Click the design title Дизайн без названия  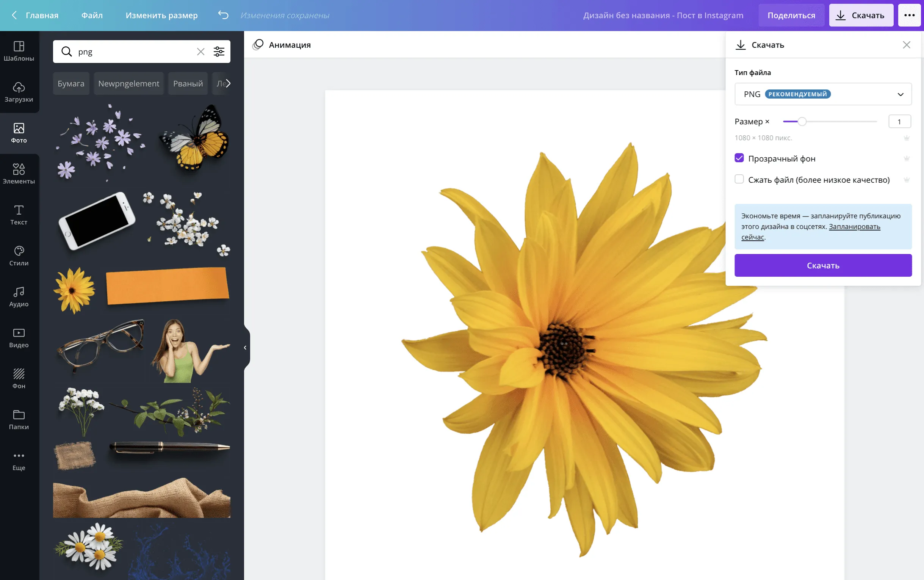pyautogui.click(x=663, y=15)
